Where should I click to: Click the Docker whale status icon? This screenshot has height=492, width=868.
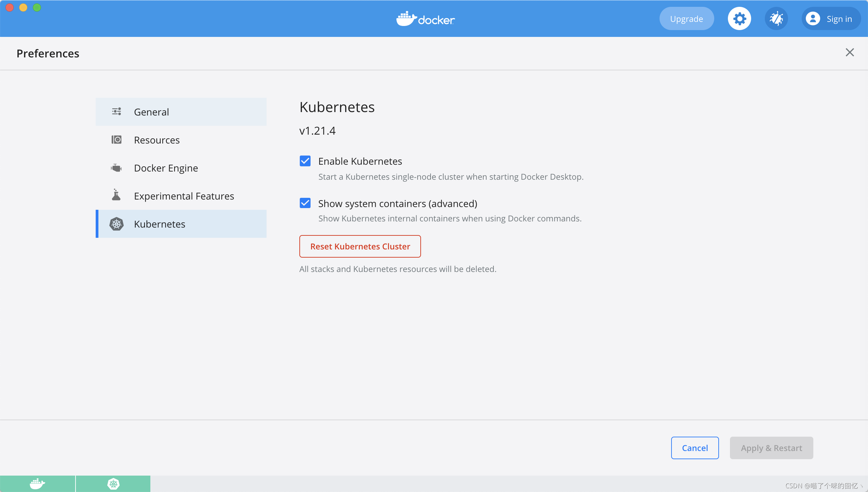pyautogui.click(x=37, y=484)
